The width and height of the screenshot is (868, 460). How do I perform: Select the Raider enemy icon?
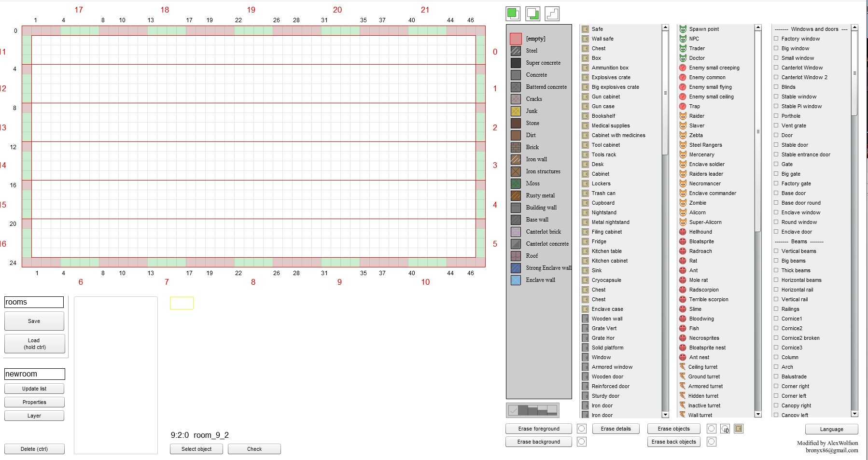683,116
